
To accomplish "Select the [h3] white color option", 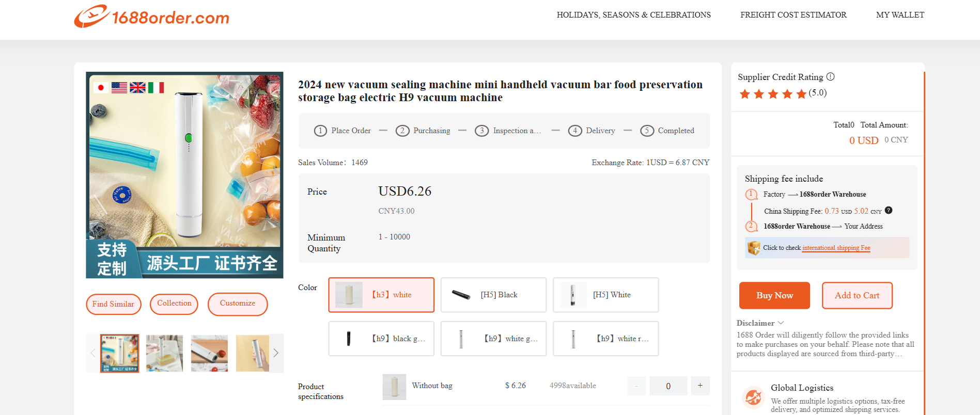I will pos(381,295).
